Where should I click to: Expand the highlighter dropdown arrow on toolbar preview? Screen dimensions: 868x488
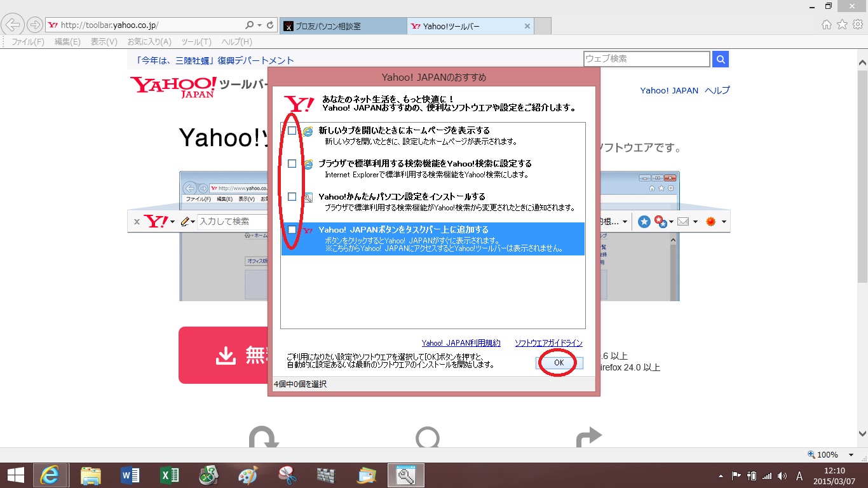click(193, 222)
